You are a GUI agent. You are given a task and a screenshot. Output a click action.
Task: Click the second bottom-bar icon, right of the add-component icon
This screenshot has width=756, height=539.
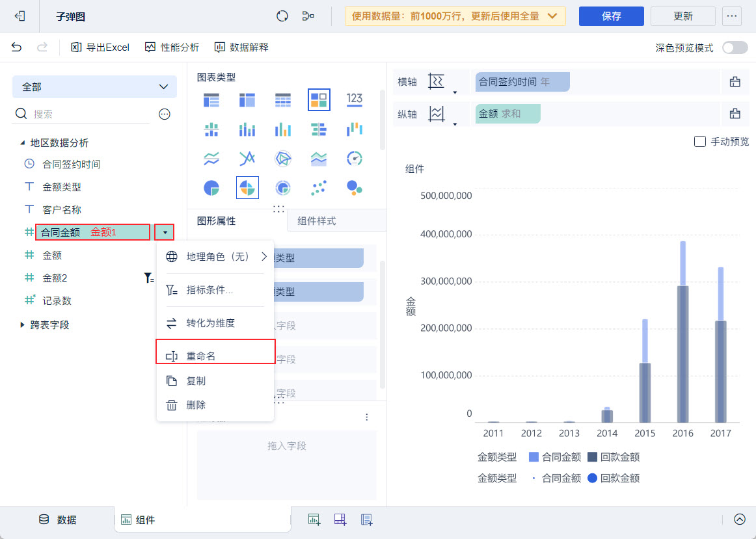tap(340, 519)
